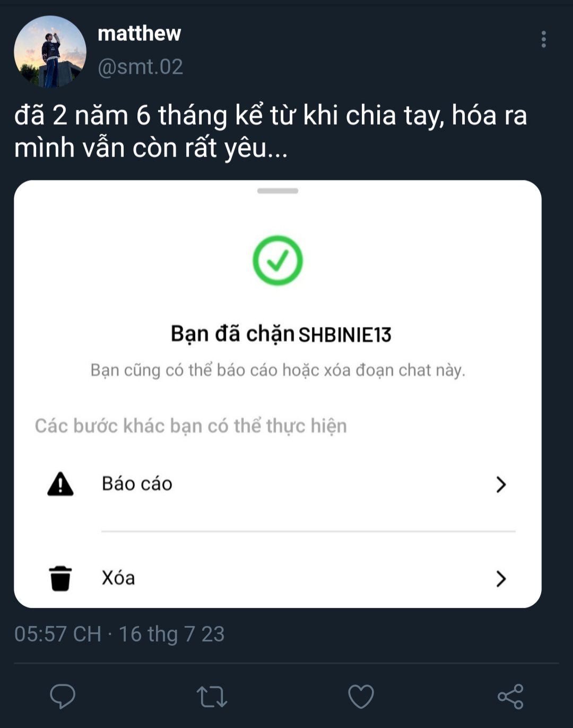This screenshot has width=573, height=728.
Task: Open the three-dot more options menu
Action: click(x=543, y=39)
